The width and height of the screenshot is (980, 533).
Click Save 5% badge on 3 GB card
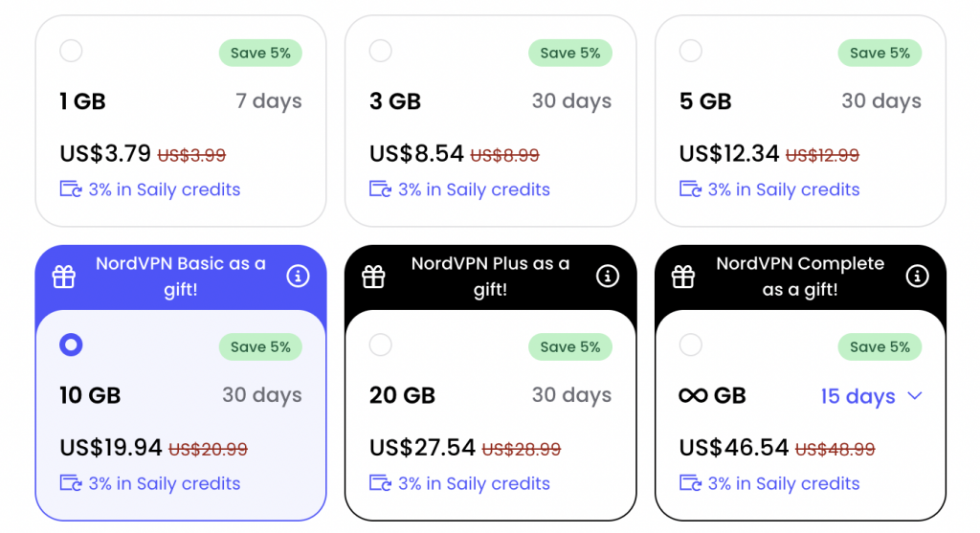570,54
